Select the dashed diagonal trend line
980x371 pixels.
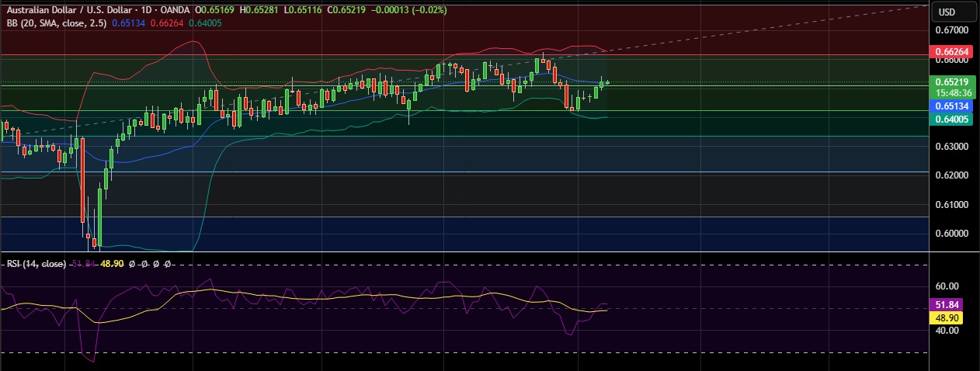tap(777, 31)
